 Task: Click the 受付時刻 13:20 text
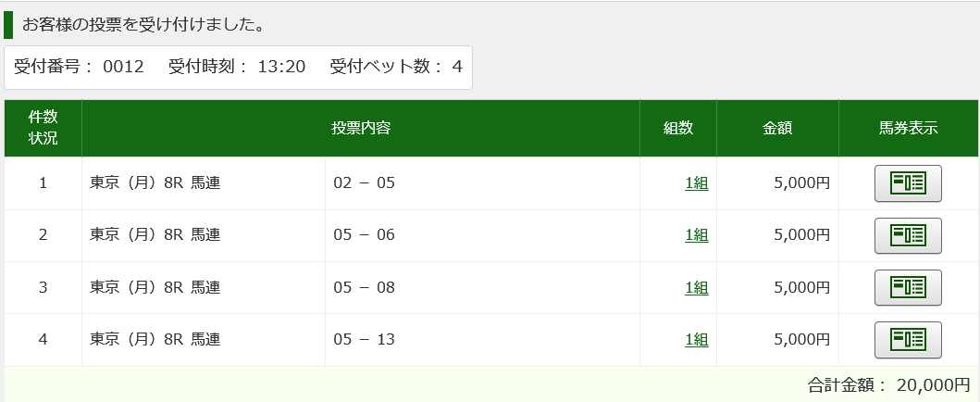237,67
